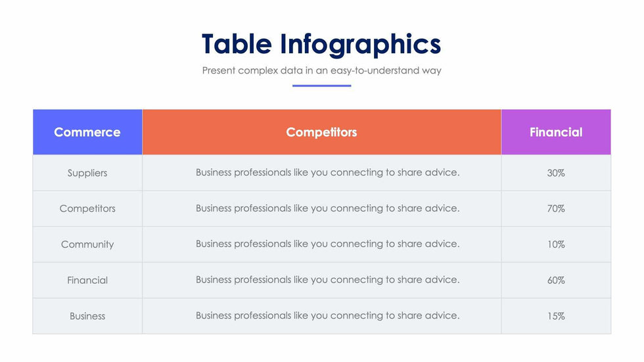The width and height of the screenshot is (644, 362).
Task: Select the description text in Business row
Action: 327,315
